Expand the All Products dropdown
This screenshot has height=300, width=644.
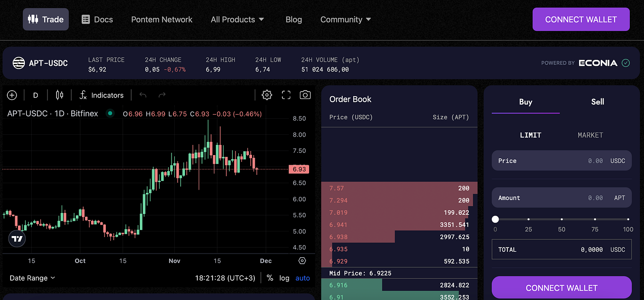[237, 19]
